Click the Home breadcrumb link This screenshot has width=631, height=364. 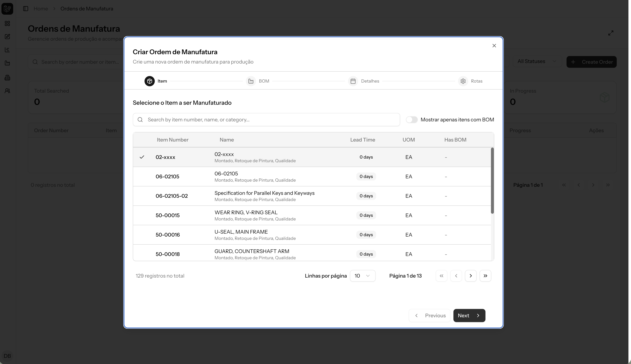(x=41, y=9)
